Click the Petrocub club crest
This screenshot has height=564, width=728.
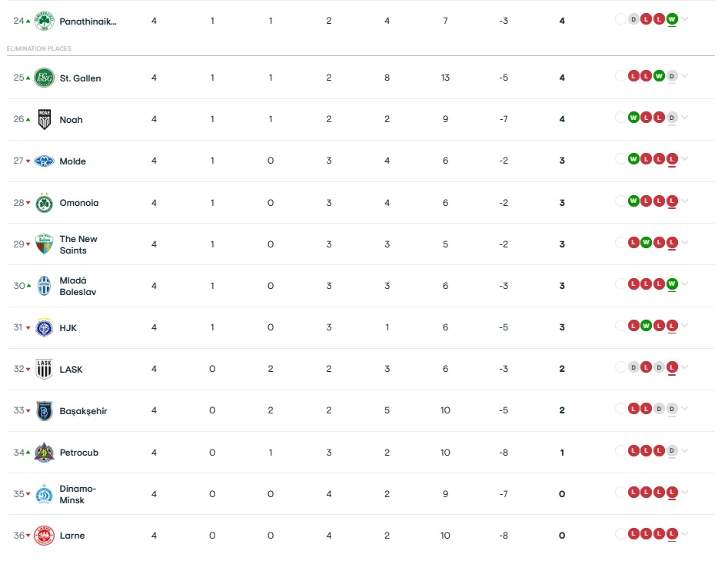coord(45,453)
